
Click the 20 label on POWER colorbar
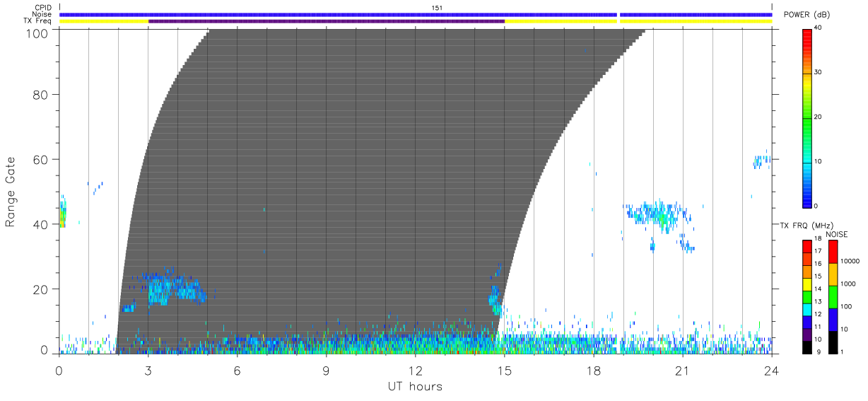point(816,117)
